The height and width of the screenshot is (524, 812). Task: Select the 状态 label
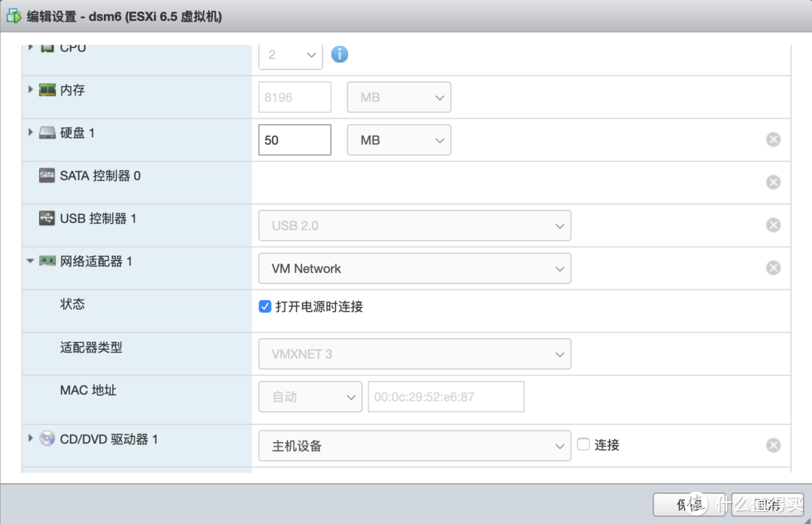pyautogui.click(x=72, y=304)
